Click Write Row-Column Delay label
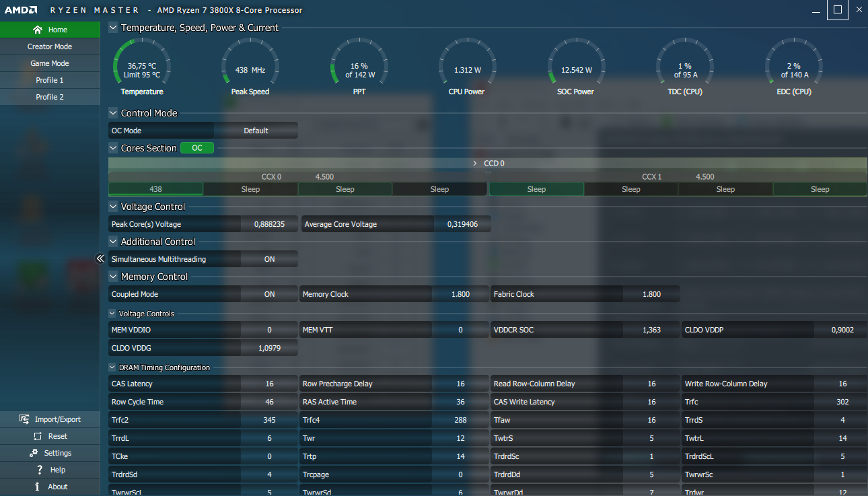This screenshot has width=868, height=496. pyautogui.click(x=726, y=384)
